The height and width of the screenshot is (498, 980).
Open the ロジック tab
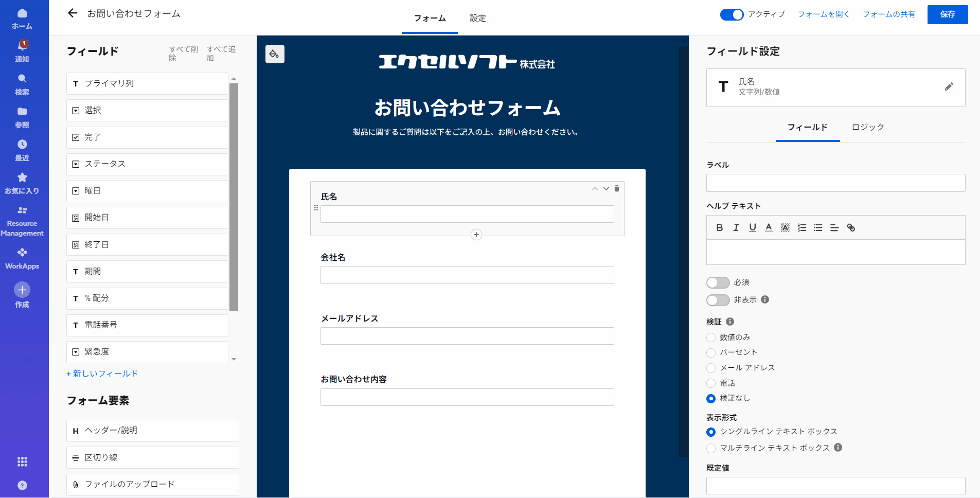pyautogui.click(x=867, y=127)
